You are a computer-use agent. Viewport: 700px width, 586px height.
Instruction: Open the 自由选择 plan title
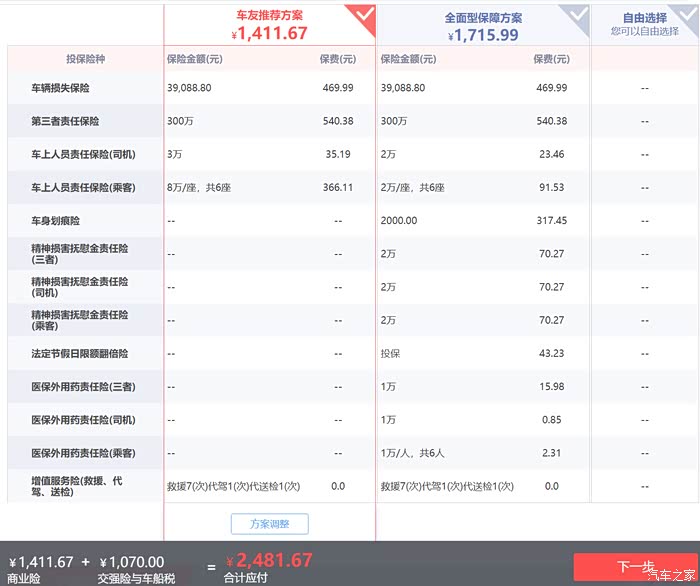pos(644,18)
